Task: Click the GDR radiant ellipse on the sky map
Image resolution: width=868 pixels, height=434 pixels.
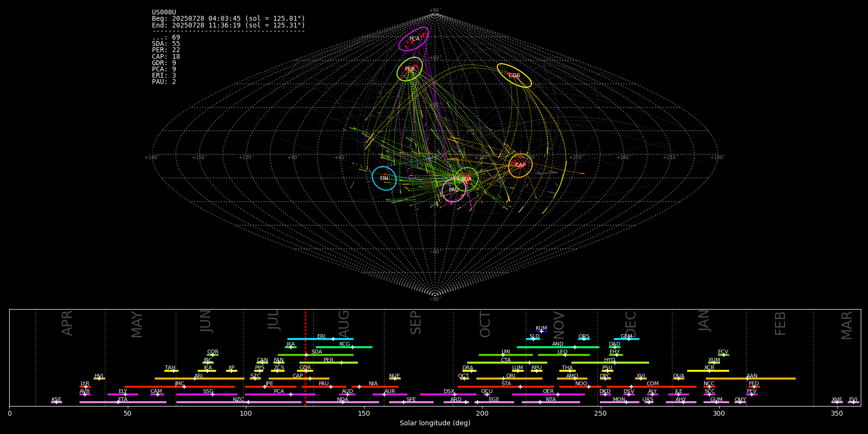Action: 515,76
